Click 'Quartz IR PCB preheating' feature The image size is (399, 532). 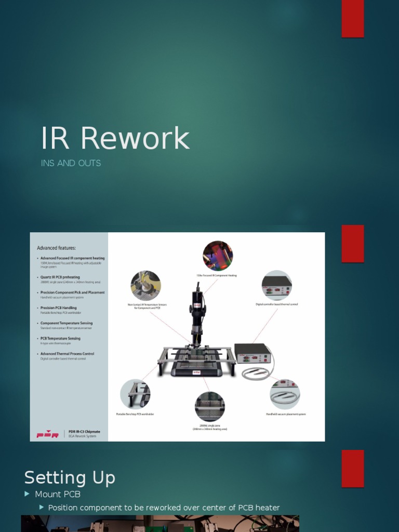click(60, 277)
